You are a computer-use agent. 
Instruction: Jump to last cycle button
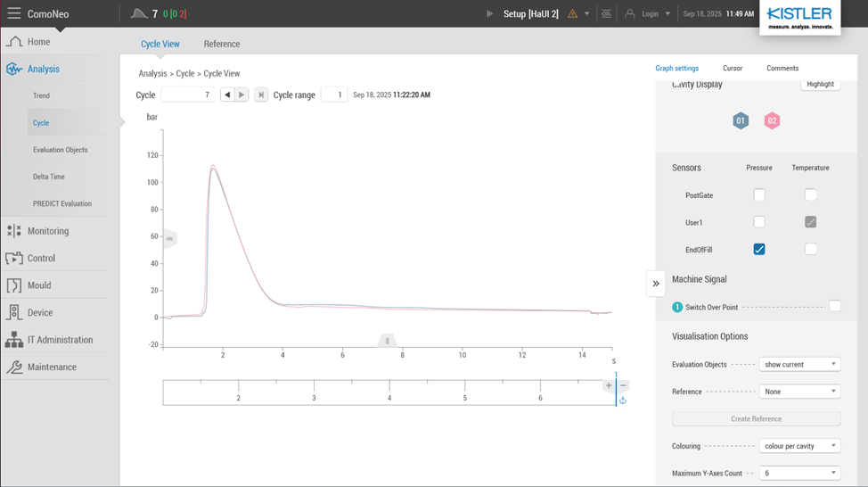pos(261,95)
